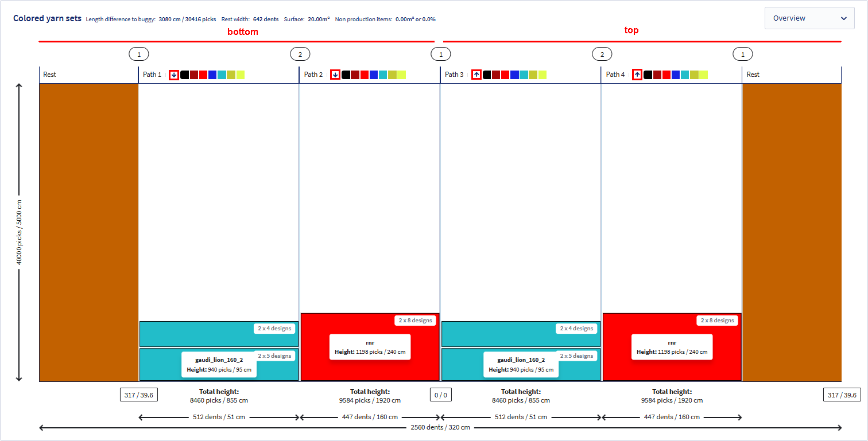Click '2 x 5 designs' label in Path 3
The width and height of the screenshot is (868, 441).
point(576,356)
